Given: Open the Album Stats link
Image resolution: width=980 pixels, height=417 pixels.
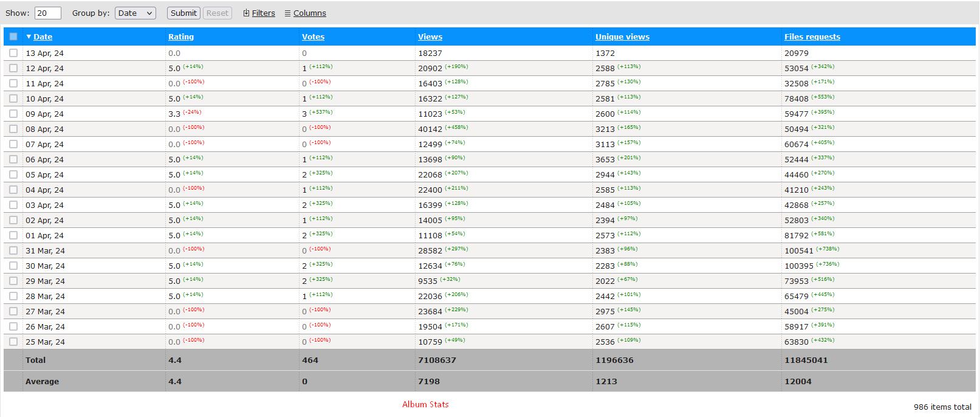Looking at the screenshot, I should [425, 404].
